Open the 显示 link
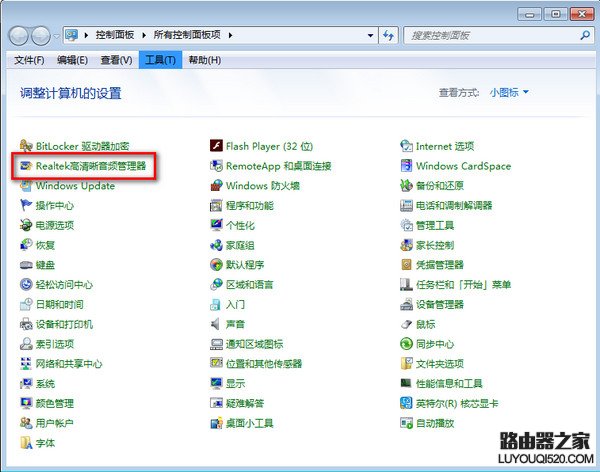The width and height of the screenshot is (600, 472). coord(235,384)
